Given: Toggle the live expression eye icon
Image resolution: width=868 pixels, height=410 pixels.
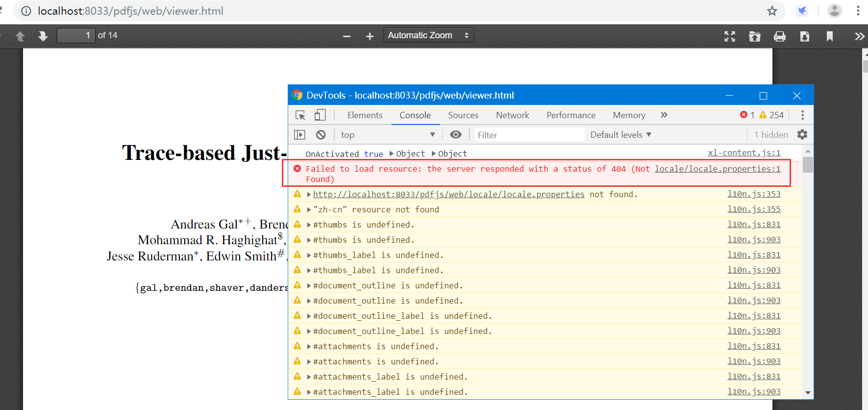Looking at the screenshot, I should point(456,135).
